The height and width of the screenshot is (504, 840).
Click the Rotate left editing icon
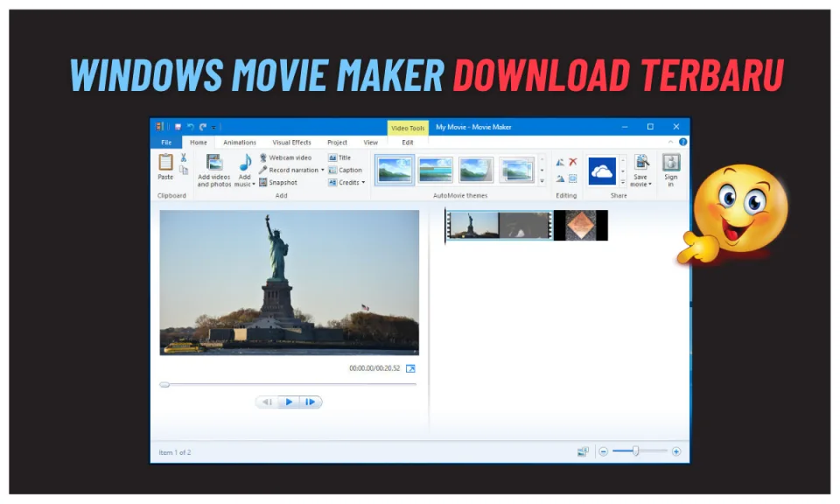pos(560,162)
